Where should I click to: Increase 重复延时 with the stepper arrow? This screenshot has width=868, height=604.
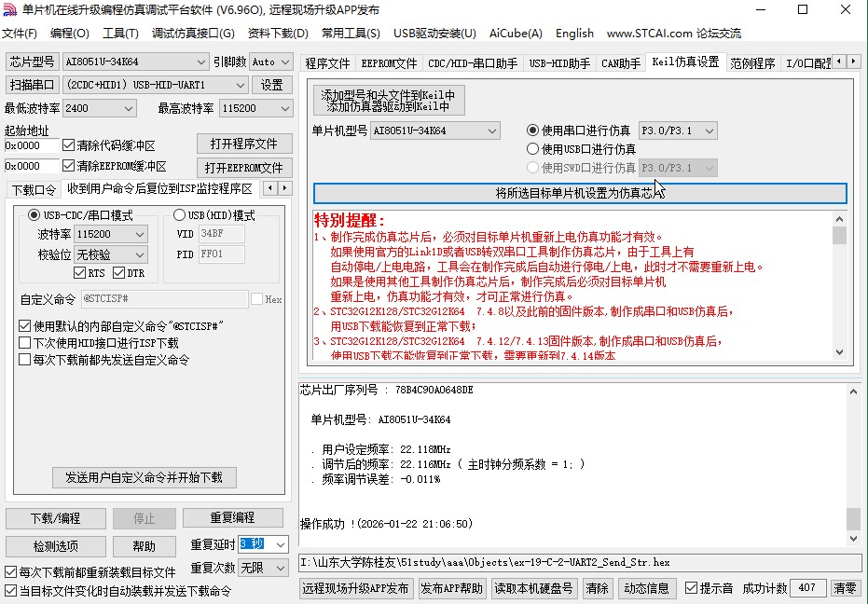280,544
